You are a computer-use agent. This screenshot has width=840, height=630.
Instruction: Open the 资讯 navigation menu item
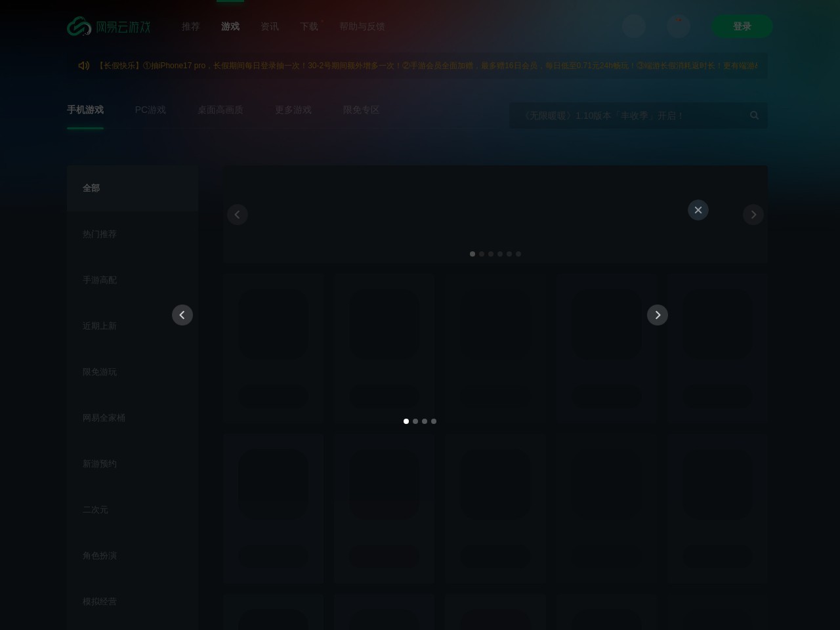(269, 27)
